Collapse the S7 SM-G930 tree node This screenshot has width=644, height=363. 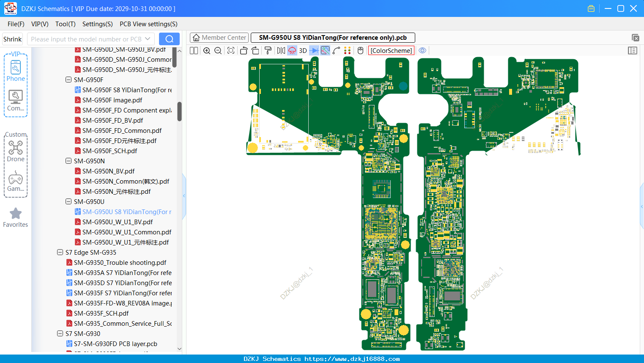tap(60, 333)
